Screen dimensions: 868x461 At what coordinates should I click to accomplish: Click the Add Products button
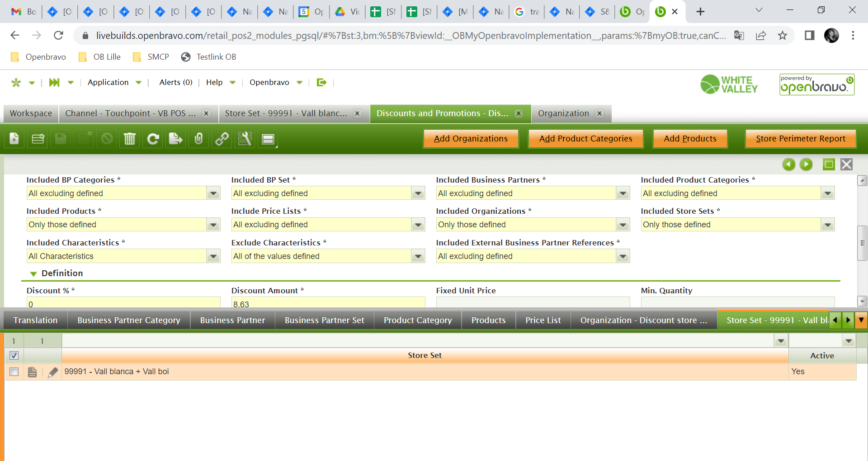tap(690, 139)
